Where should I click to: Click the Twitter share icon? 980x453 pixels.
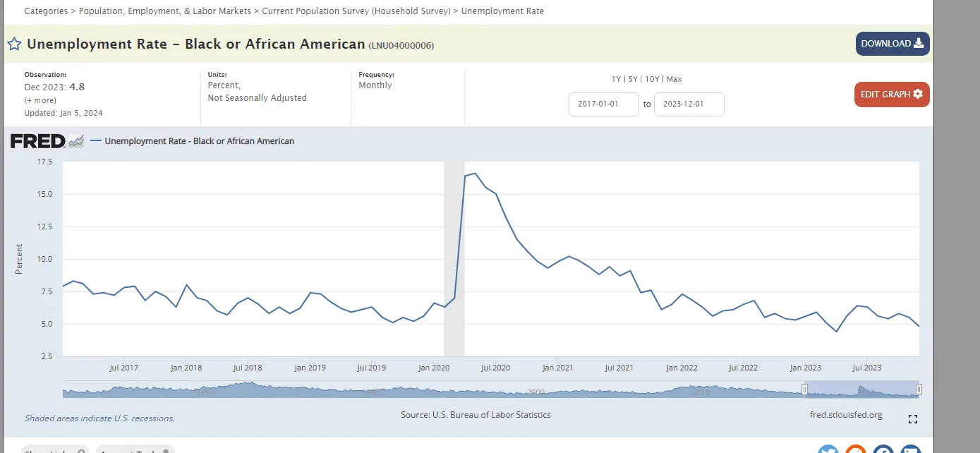coord(828,450)
